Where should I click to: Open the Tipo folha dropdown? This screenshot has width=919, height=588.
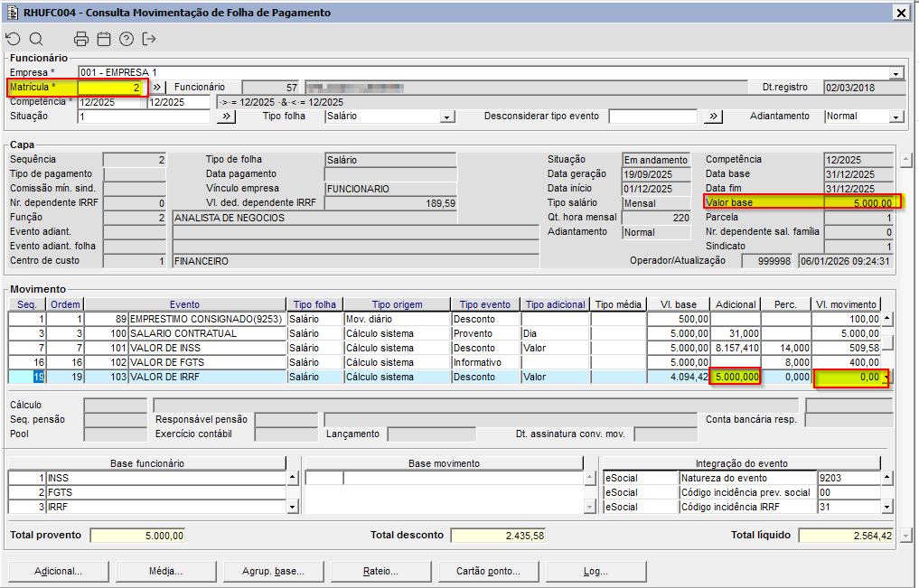pyautogui.click(x=446, y=117)
